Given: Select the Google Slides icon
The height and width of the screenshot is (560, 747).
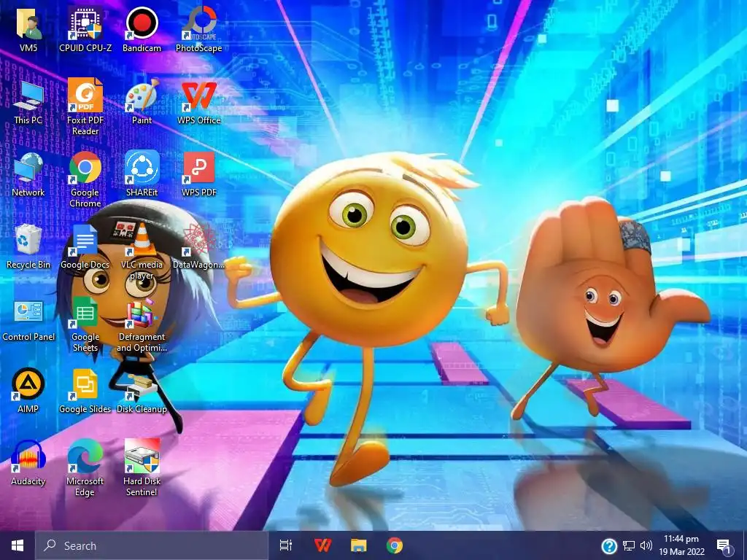Looking at the screenshot, I should click(85, 391).
